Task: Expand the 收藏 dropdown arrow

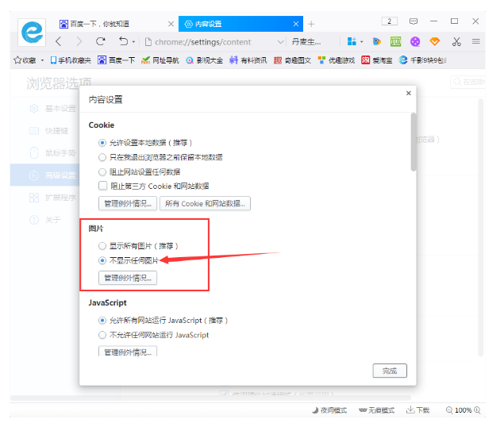Action: click(x=42, y=60)
